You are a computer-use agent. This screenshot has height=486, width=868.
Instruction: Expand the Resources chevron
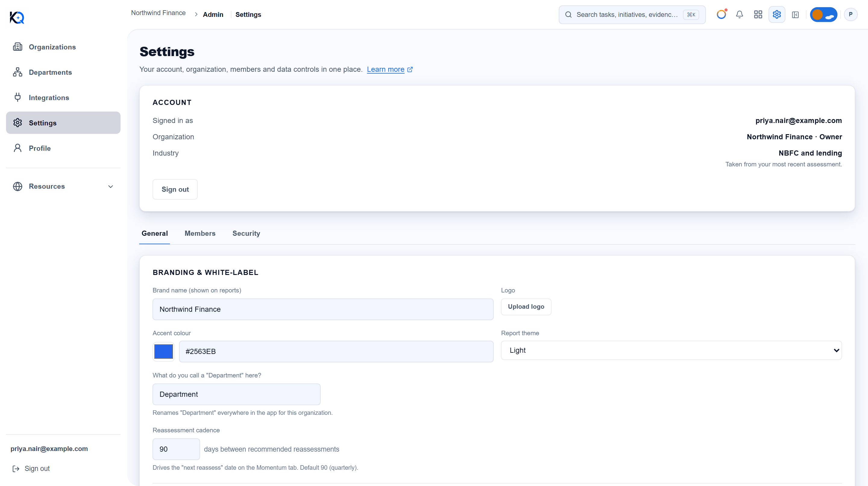click(111, 186)
